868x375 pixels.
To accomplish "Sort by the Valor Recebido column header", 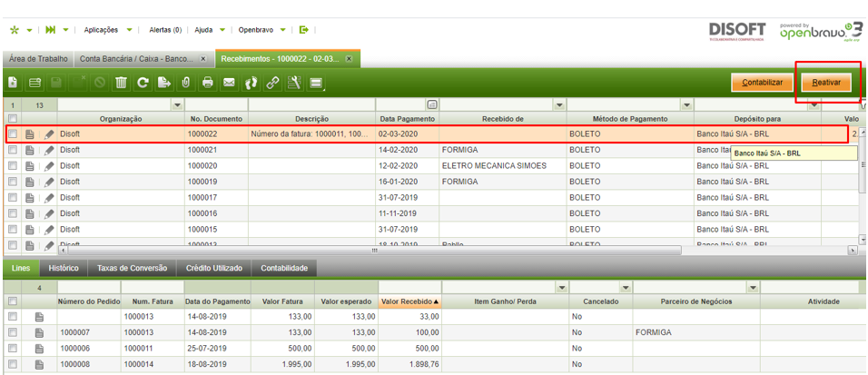I will (409, 301).
